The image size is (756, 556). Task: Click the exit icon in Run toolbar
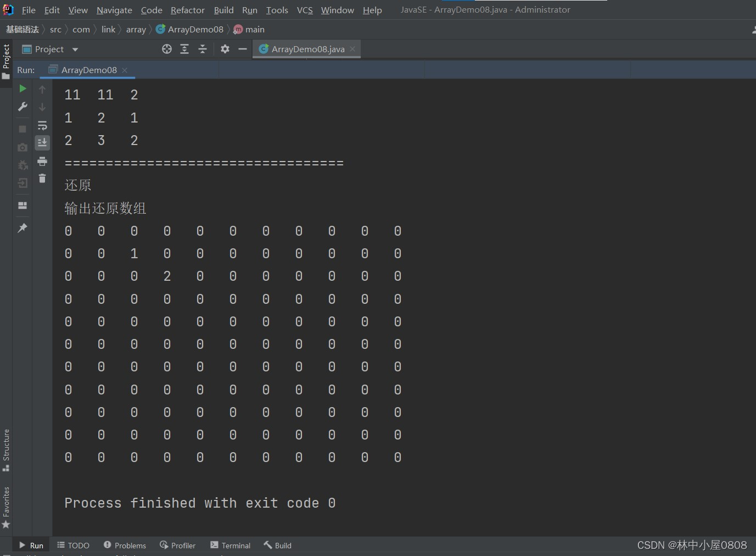23,183
